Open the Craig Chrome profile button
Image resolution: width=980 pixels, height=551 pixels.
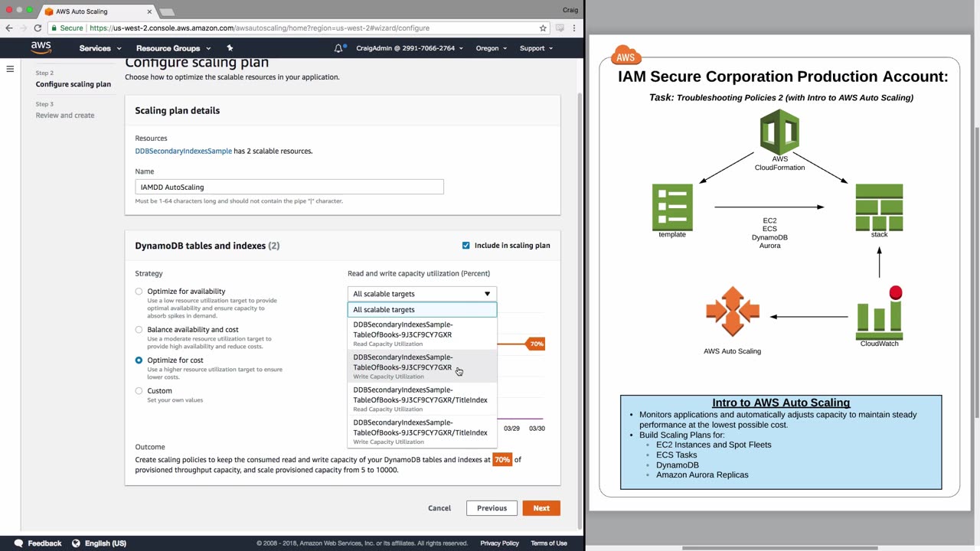coord(570,10)
